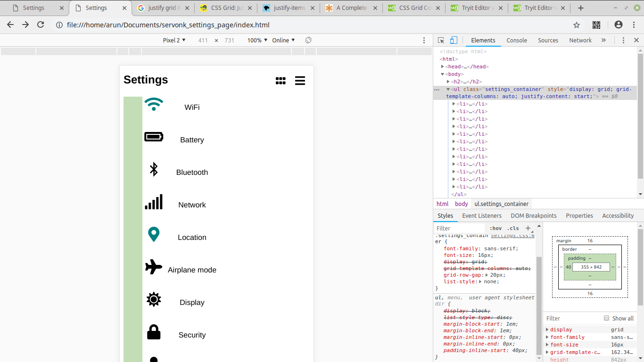Switch to the Console tab
The height and width of the screenshot is (362, 644).
coord(517,41)
